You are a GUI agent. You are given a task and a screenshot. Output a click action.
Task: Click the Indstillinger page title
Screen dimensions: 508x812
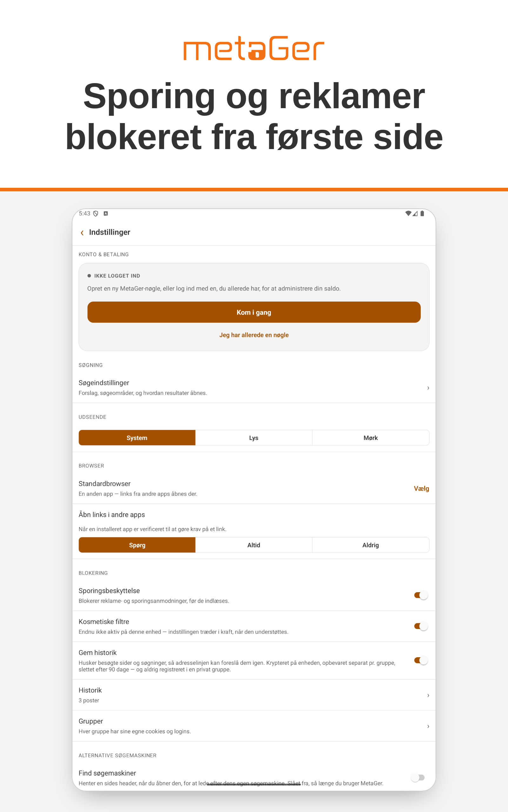tap(110, 232)
